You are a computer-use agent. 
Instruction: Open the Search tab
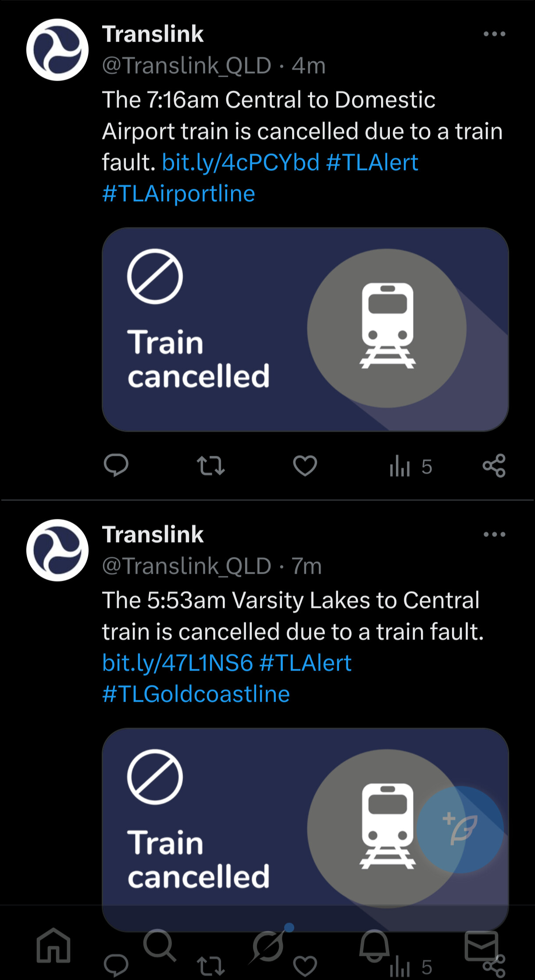(x=159, y=945)
